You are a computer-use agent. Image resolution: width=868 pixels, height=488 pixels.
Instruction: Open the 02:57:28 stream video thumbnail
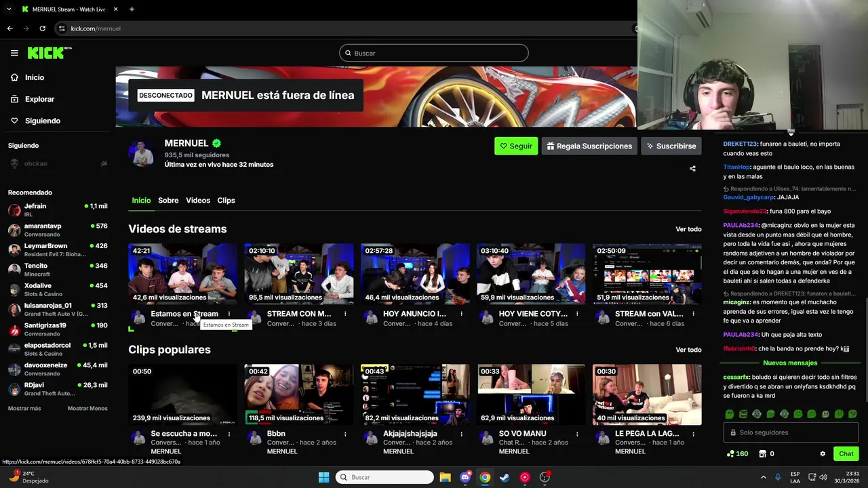tap(415, 274)
